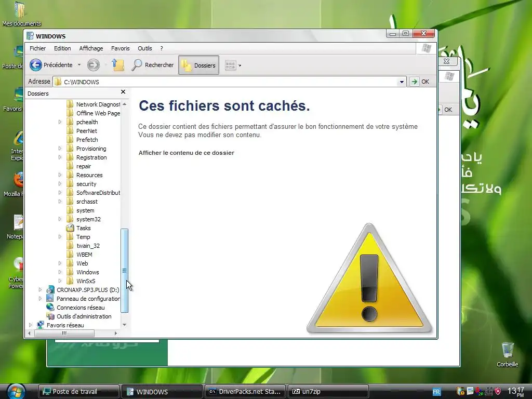Screen dimensions: 532x399
Task: Select the twain_32 folder
Action: click(83, 246)
